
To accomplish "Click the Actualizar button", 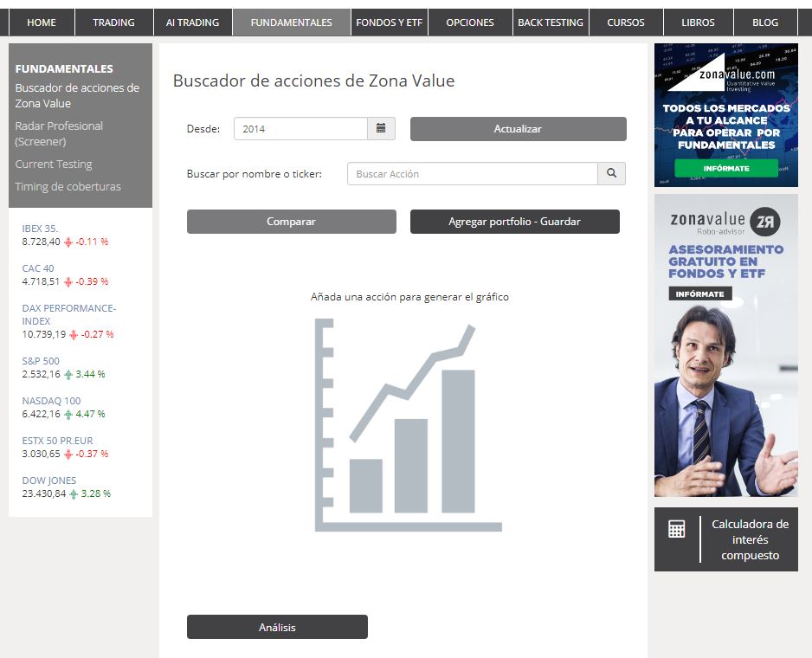I will 519,128.
